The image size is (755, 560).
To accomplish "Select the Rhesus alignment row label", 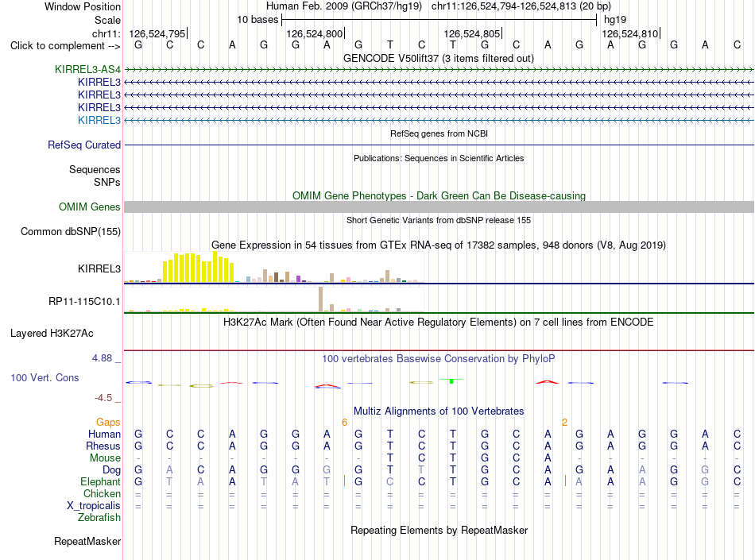I will (103, 446).
